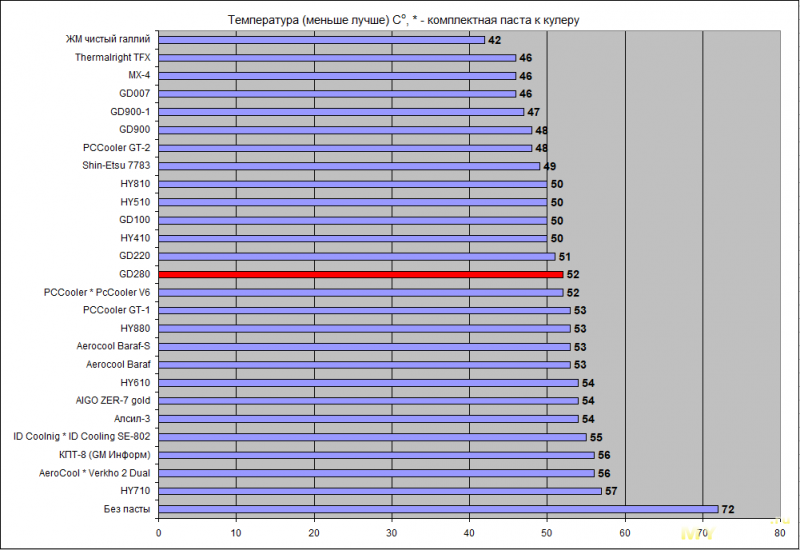Click the 'GD007' row label
Image resolution: width=800 pixels, height=550 pixels.
[135, 93]
